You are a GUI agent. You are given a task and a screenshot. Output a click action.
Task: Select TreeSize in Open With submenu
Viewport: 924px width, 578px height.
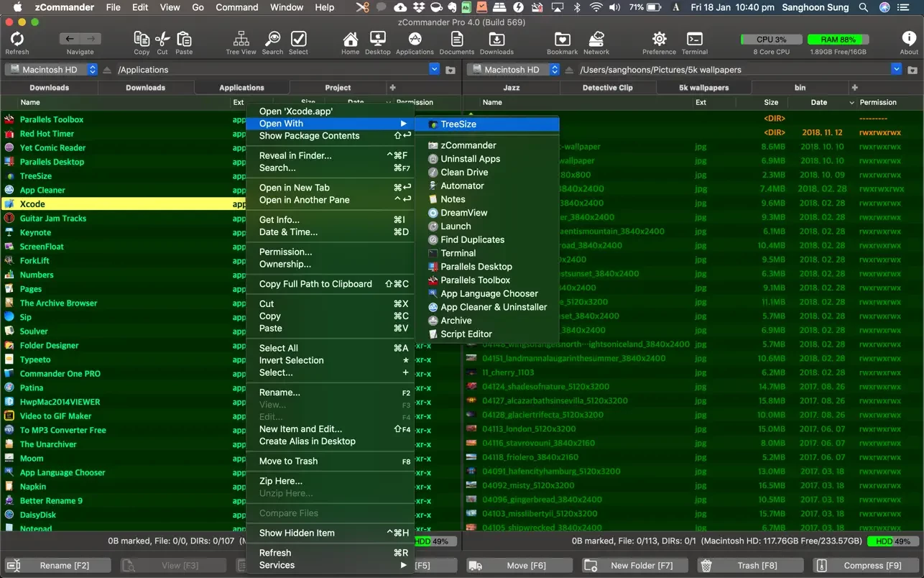click(458, 124)
